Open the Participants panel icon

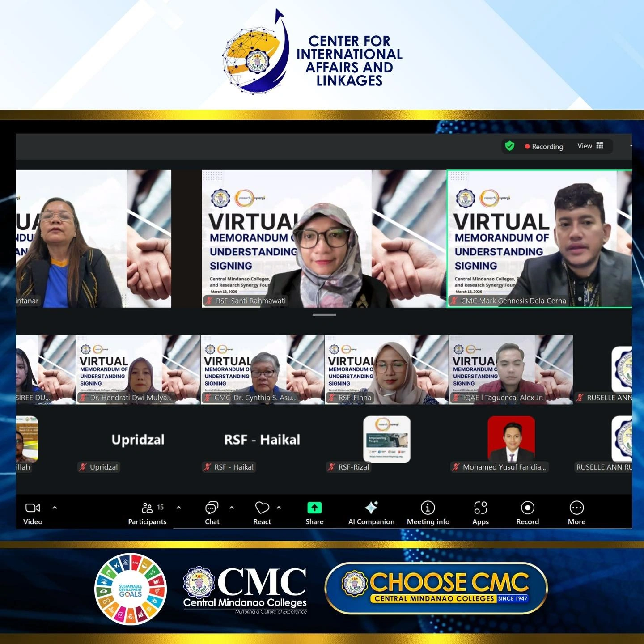click(x=147, y=508)
